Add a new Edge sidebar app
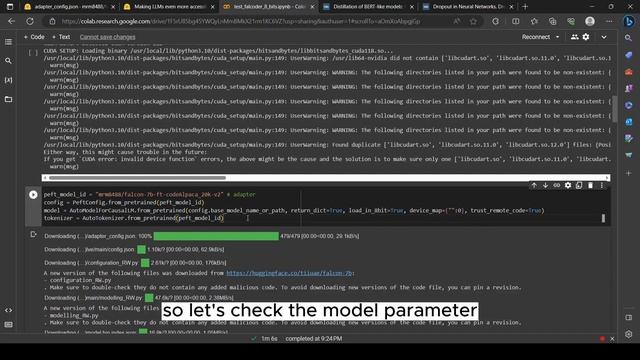Screen dimensions: 640x360 click(629, 173)
